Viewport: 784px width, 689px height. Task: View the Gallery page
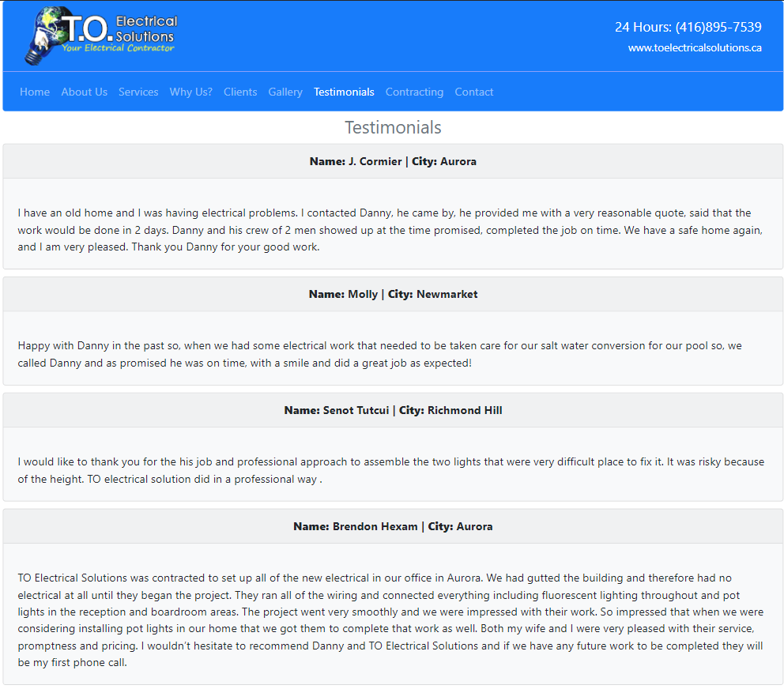[285, 92]
